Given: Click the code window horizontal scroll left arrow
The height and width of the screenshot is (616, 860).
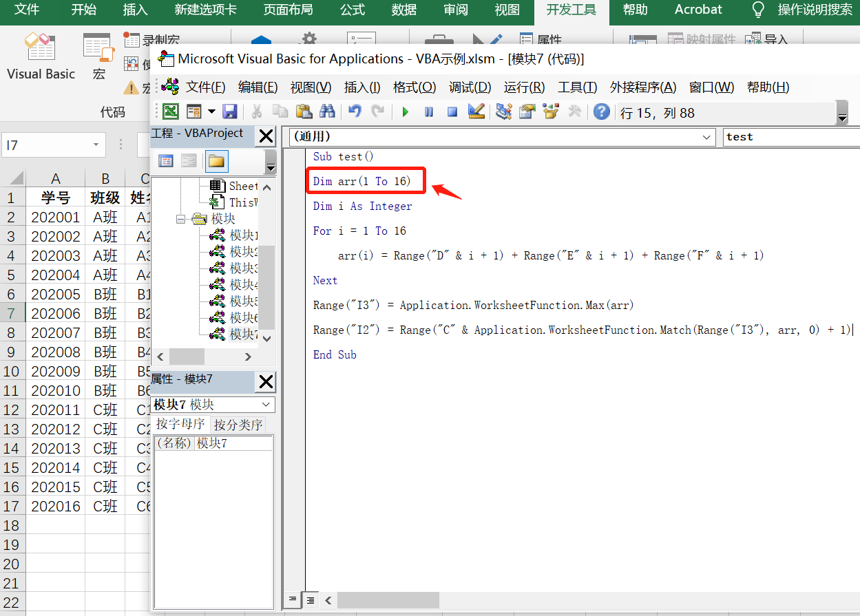Looking at the screenshot, I should (328, 600).
